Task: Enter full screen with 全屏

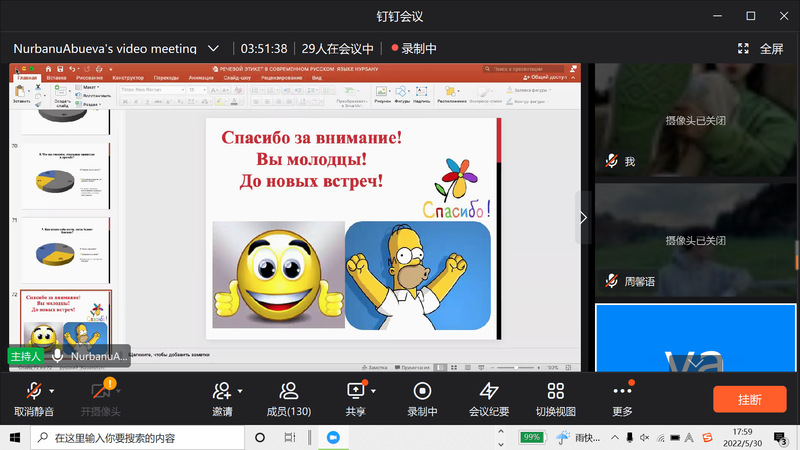Action: click(760, 48)
